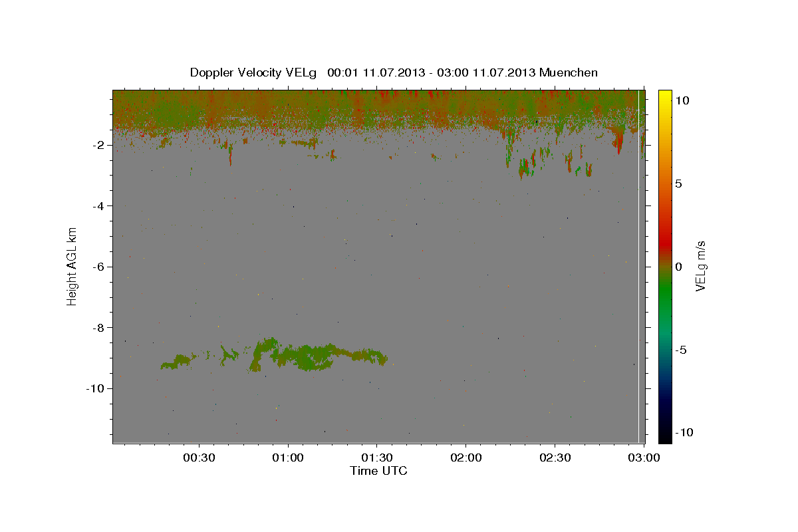Click the 'VELg m/s' colorbar label
Screen dimensions: 798x532
click(700, 266)
